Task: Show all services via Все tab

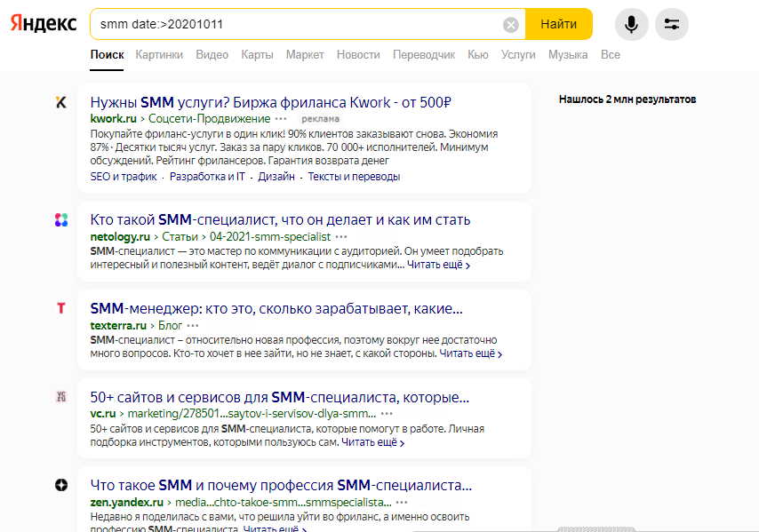Action: (x=611, y=55)
